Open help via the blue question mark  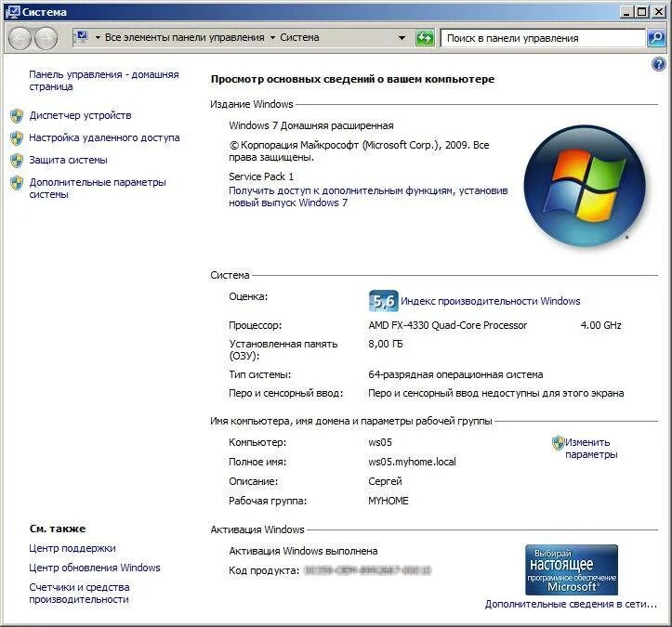pos(658,65)
